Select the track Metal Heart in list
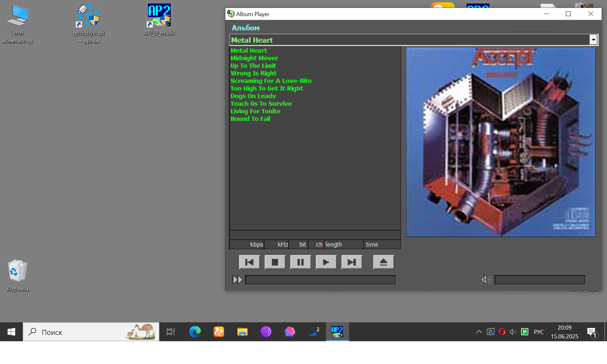This screenshot has width=607, height=364. click(x=249, y=51)
